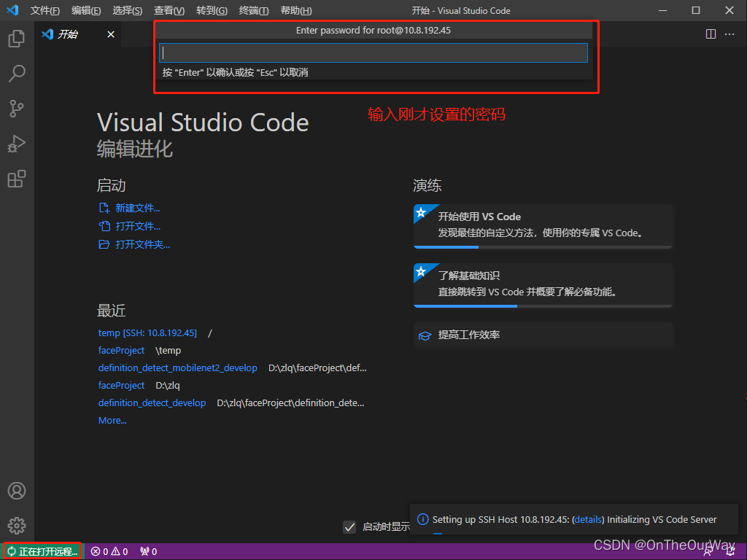Open the 终端(T) menu
This screenshot has width=747, height=560.
253,10
